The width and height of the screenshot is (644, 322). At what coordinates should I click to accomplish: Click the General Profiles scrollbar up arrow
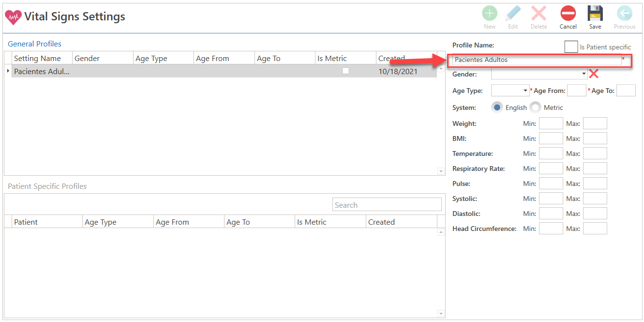(x=441, y=68)
